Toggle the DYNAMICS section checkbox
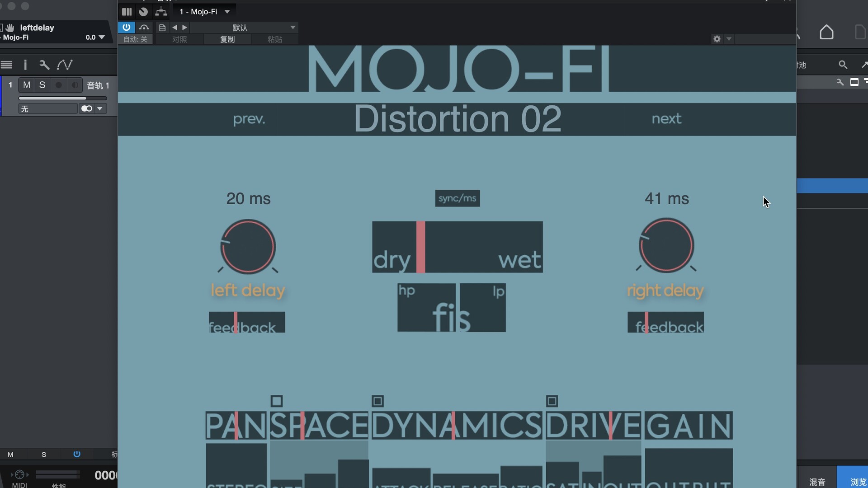Viewport: 868px width, 488px height. (378, 401)
